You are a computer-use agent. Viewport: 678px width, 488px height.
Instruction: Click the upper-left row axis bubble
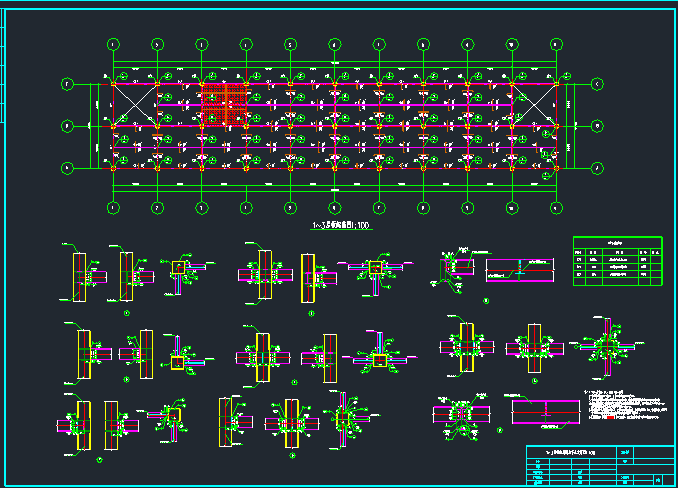click(67, 84)
